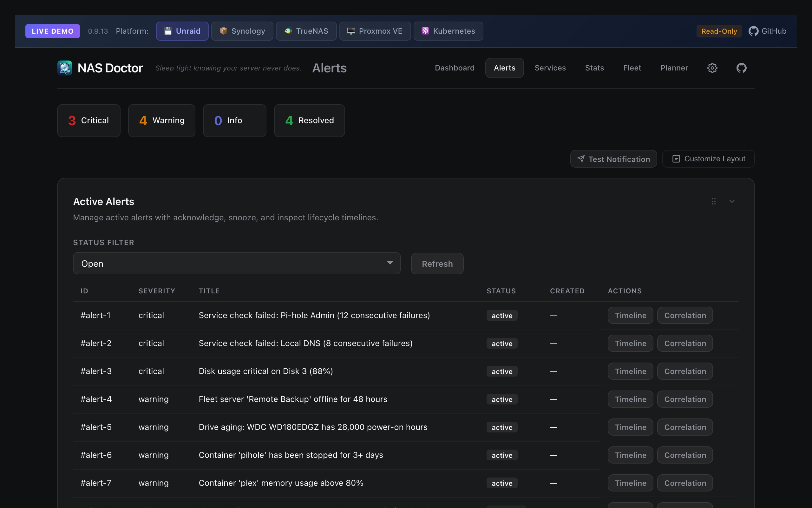This screenshot has height=508, width=812.
Task: Click title 'Service check failed: Local DNS'
Action: coord(305,343)
